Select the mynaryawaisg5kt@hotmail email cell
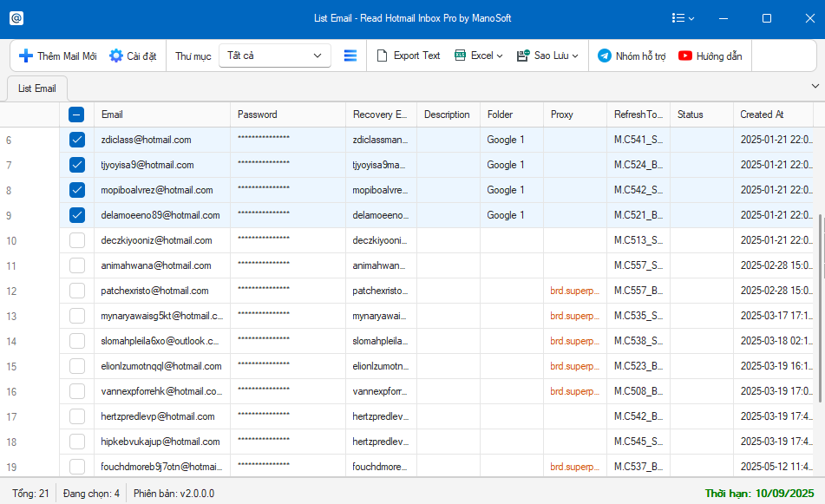Screen dimensions: 825x504 [x=162, y=316]
